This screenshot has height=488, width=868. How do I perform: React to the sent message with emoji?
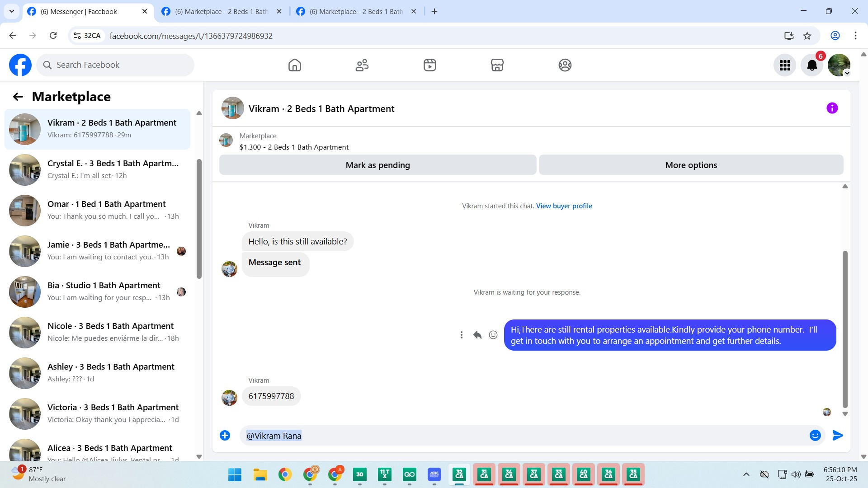click(493, 335)
